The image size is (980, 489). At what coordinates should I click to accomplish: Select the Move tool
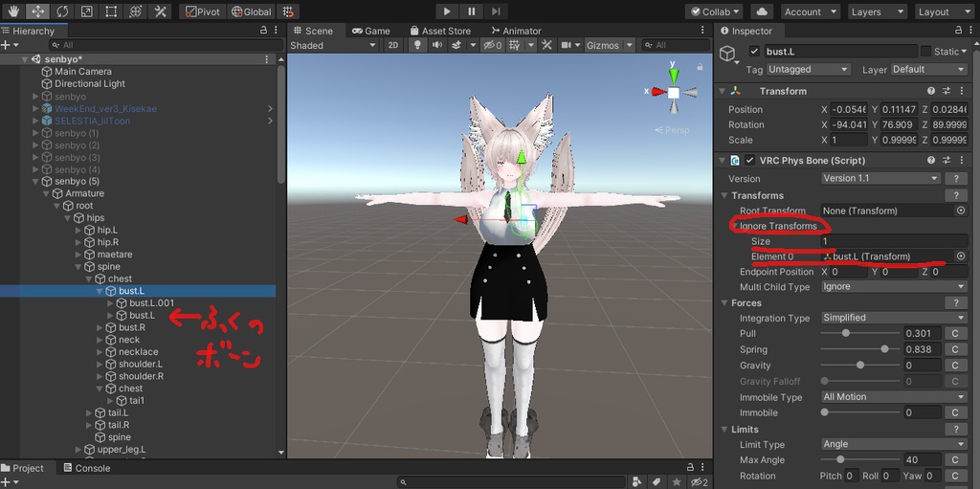pos(37,11)
